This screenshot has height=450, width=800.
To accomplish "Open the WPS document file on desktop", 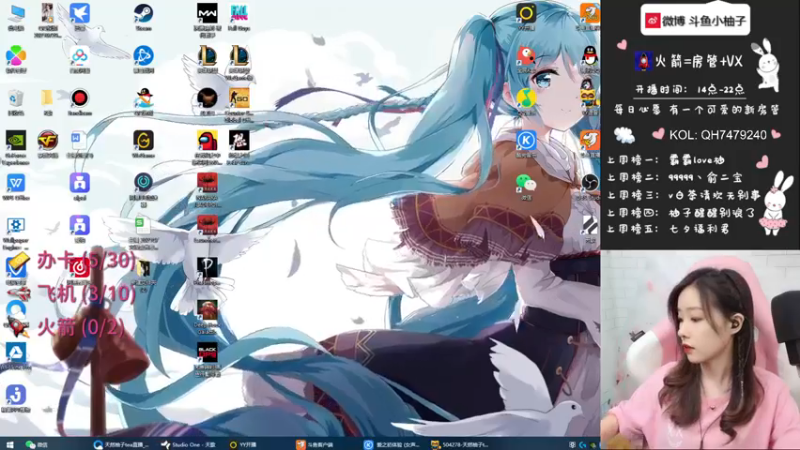I will (79, 140).
